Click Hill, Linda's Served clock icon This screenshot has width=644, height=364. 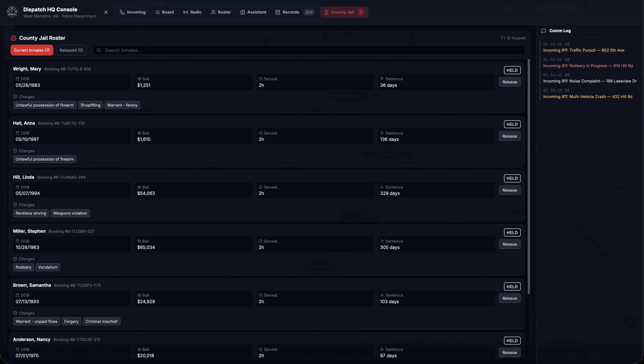pos(260,187)
